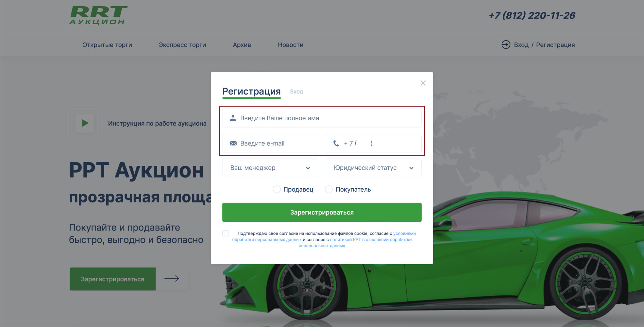Click the Введите Ваше полное имя field

point(322,118)
